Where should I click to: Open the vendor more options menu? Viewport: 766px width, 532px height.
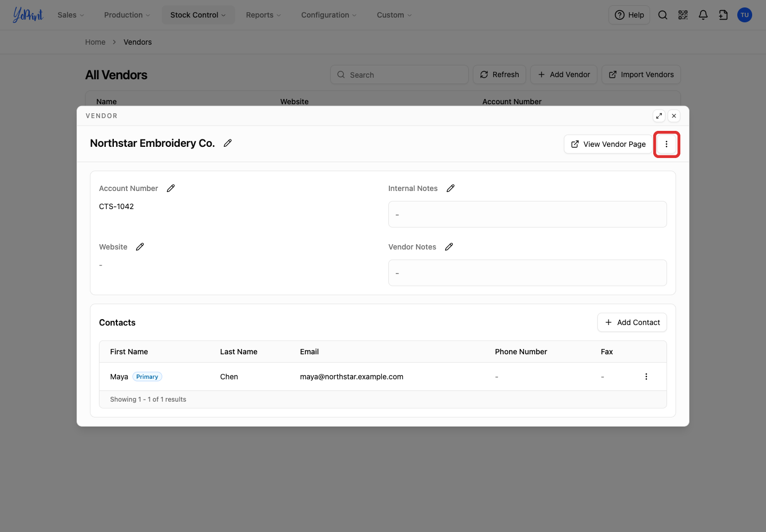pos(667,144)
